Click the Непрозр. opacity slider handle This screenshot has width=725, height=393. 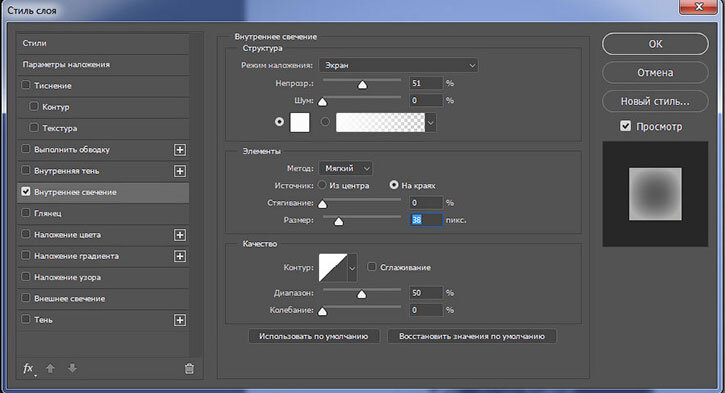[x=362, y=85]
